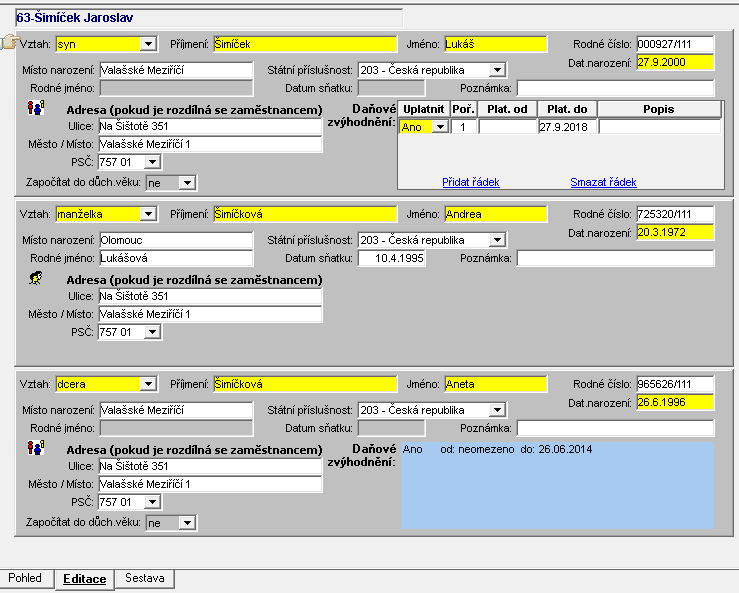The width and height of the screenshot is (739, 593).
Task: Click the Uplatnit column header
Action: pyautogui.click(x=424, y=109)
